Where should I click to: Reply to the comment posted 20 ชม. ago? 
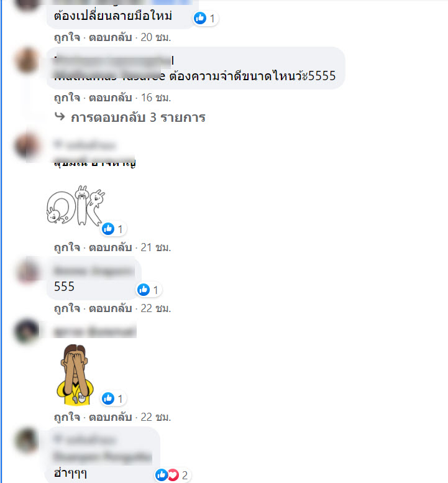click(x=110, y=37)
